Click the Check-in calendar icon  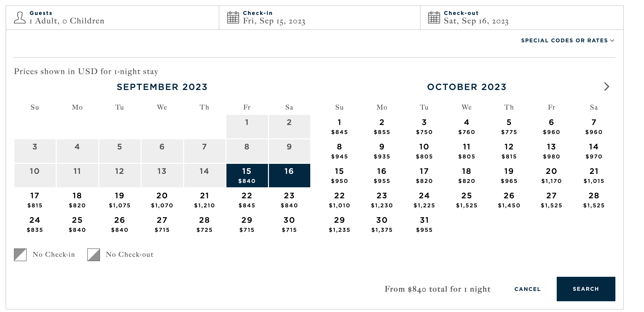tap(233, 18)
